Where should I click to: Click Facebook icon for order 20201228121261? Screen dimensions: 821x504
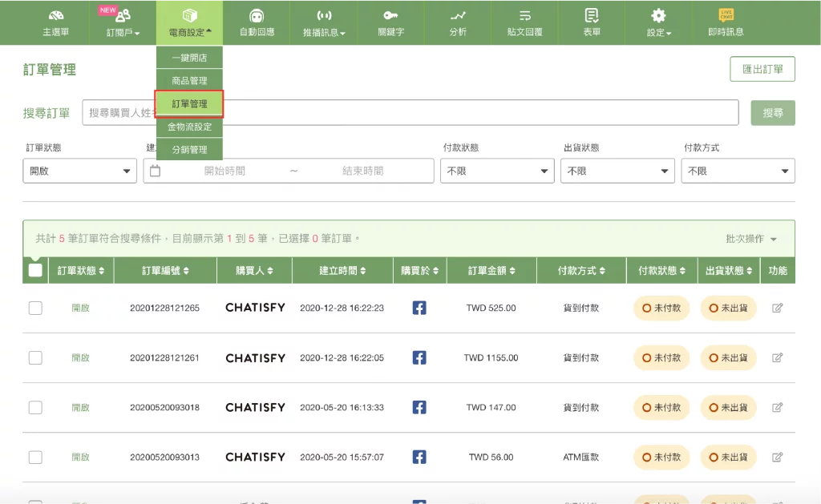[x=419, y=357]
